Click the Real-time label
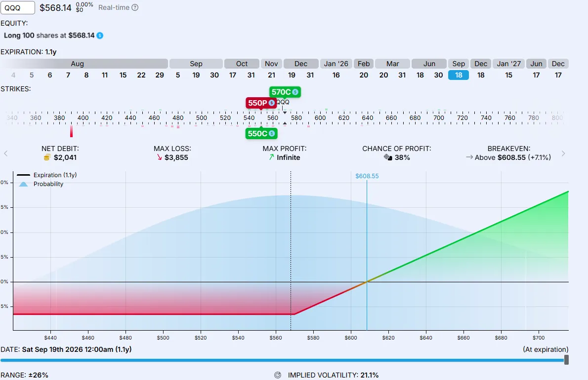The height and width of the screenshot is (380, 588). point(114,7)
